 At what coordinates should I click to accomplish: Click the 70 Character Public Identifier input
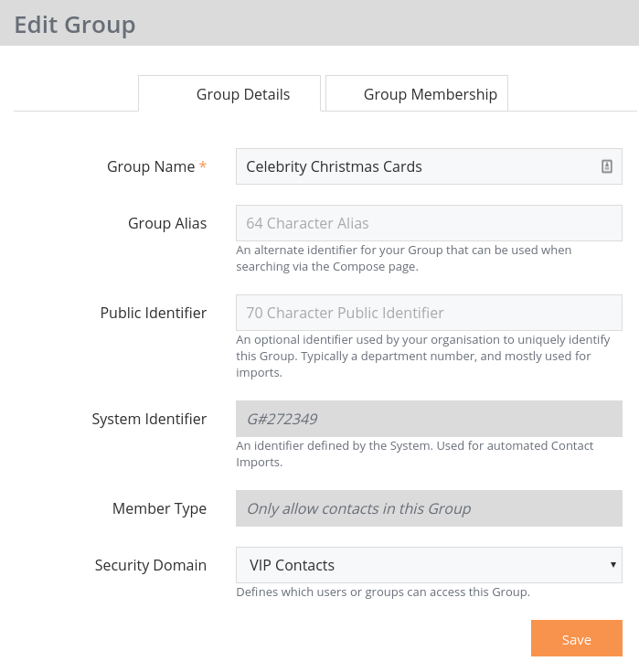click(x=429, y=313)
